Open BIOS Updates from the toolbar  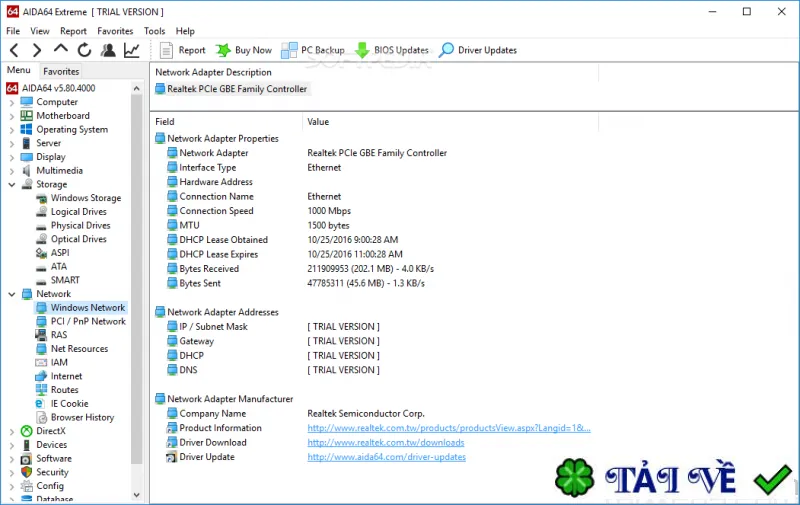(391, 50)
